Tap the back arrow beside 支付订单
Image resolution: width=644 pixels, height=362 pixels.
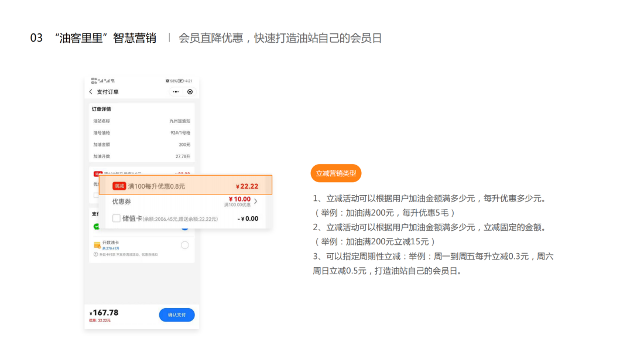91,92
